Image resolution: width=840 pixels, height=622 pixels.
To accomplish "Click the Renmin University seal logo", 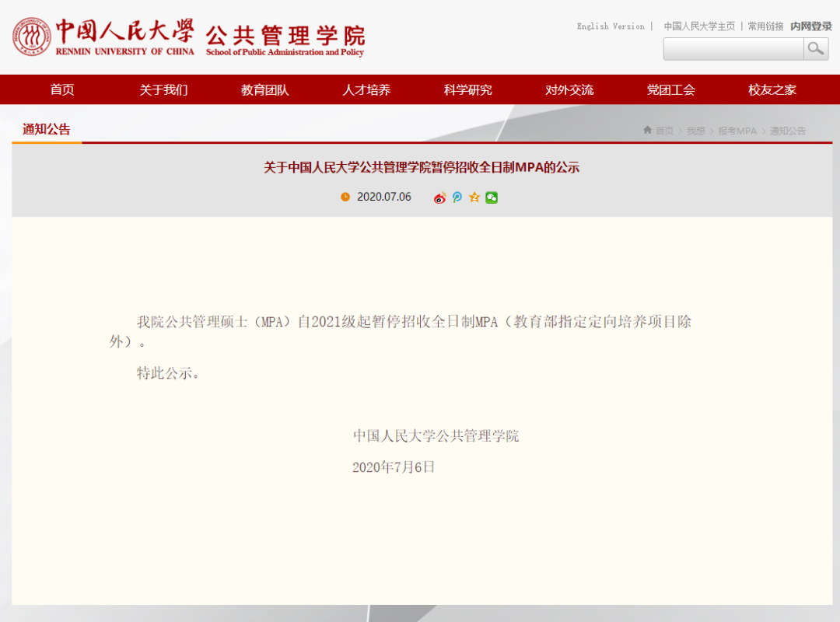I will click(31, 35).
